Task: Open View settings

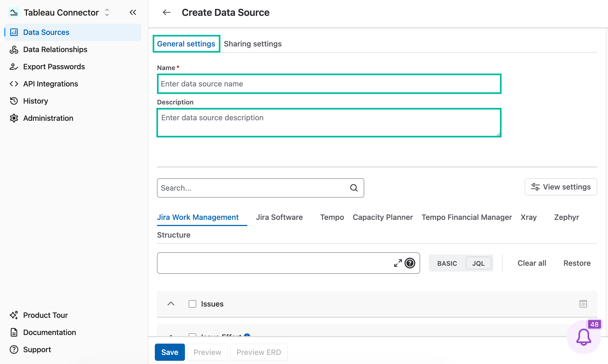Action: coord(561,187)
